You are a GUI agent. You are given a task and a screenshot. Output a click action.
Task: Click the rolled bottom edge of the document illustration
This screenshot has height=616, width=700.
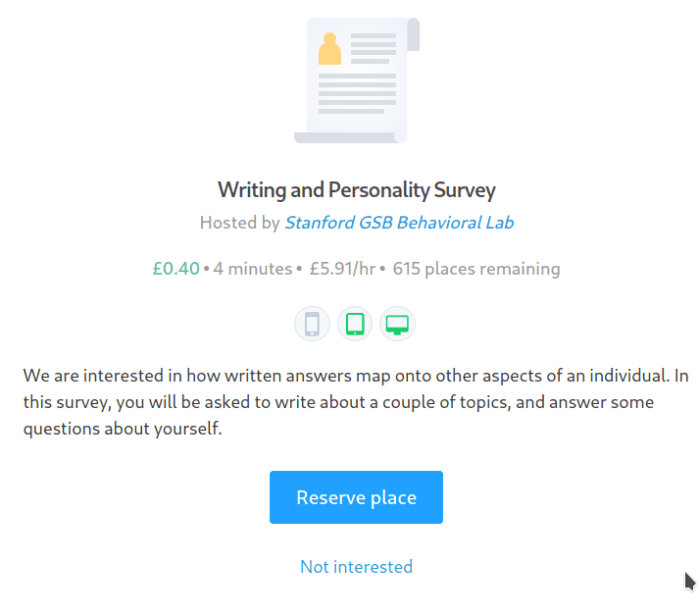click(x=350, y=137)
